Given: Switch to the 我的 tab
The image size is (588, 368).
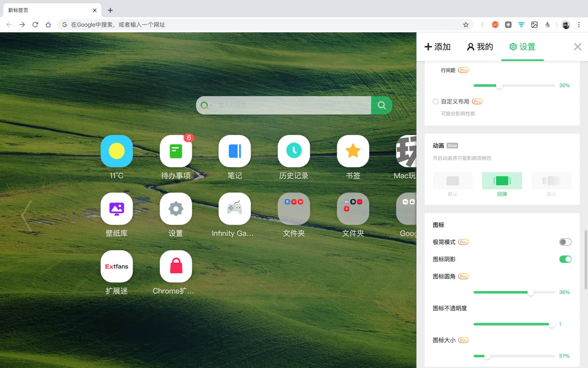Looking at the screenshot, I should coord(480,47).
